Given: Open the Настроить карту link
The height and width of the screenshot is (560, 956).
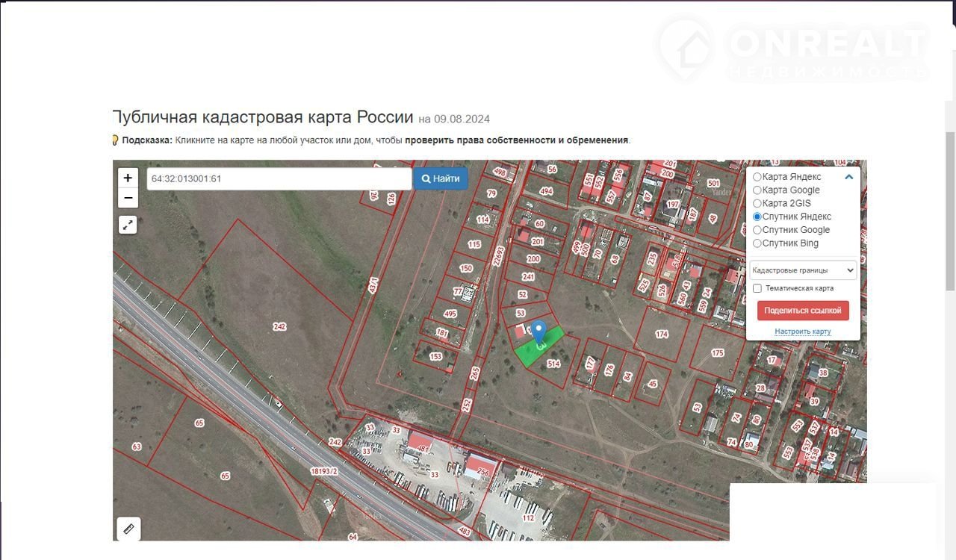Looking at the screenshot, I should [802, 332].
